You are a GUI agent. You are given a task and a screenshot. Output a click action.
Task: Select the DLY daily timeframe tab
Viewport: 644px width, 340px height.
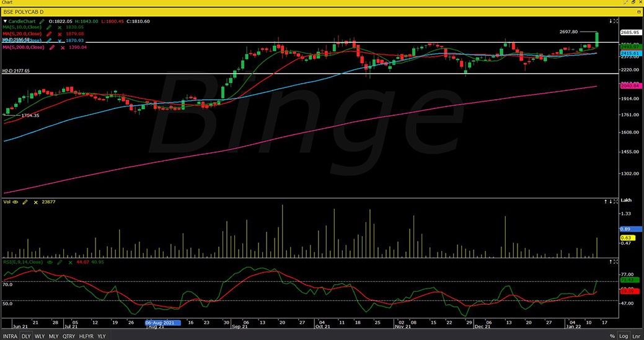coord(26,336)
